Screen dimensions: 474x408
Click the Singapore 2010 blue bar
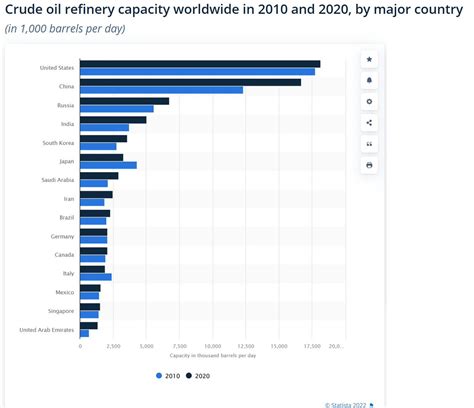coord(89,315)
